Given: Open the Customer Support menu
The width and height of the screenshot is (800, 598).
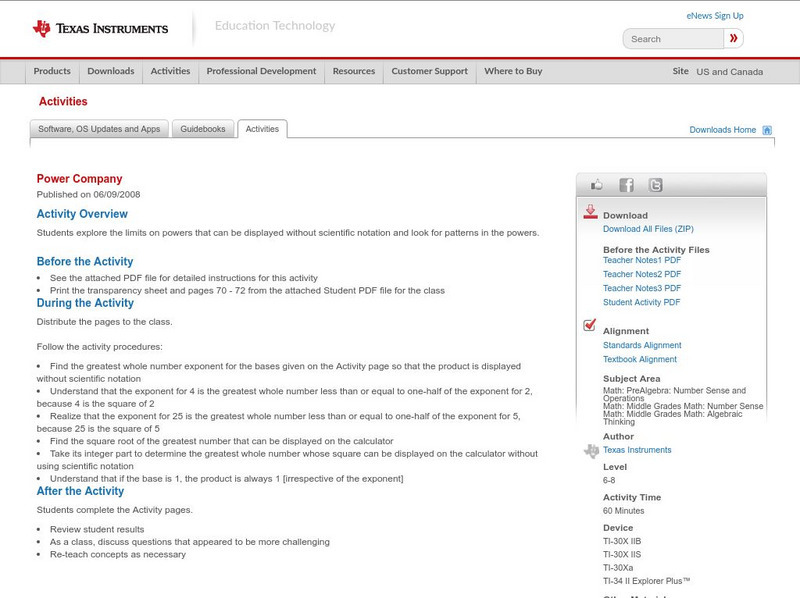Looking at the screenshot, I should click(x=428, y=71).
